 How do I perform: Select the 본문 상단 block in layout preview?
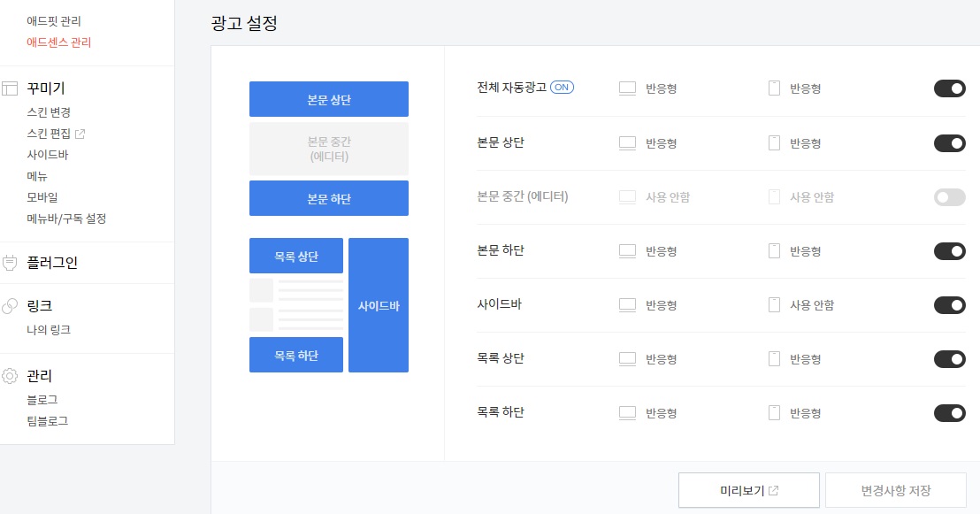329,99
